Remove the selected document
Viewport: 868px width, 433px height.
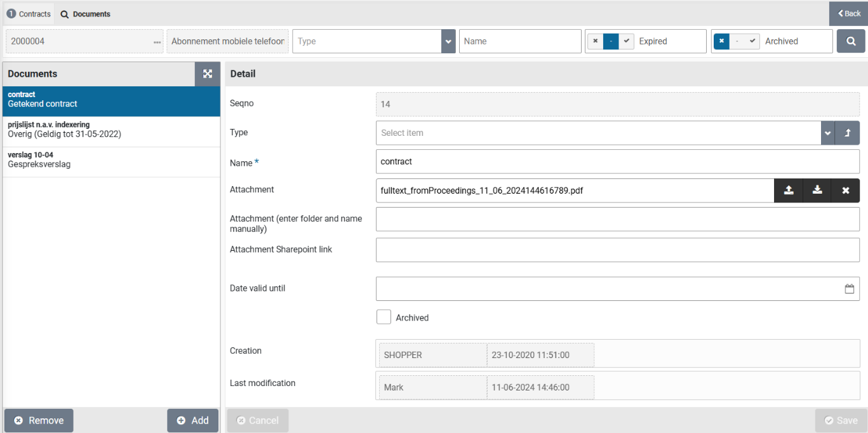(39, 420)
